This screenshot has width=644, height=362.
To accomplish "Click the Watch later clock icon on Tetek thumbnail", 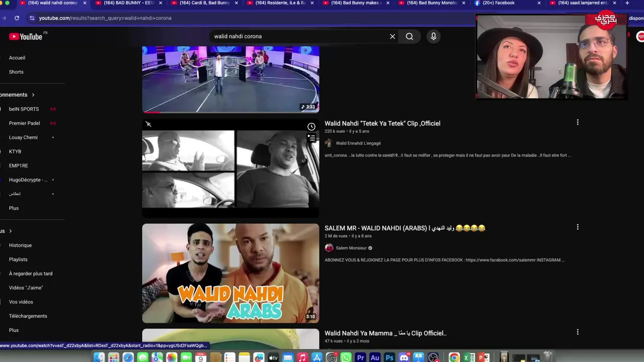I will coord(311,127).
